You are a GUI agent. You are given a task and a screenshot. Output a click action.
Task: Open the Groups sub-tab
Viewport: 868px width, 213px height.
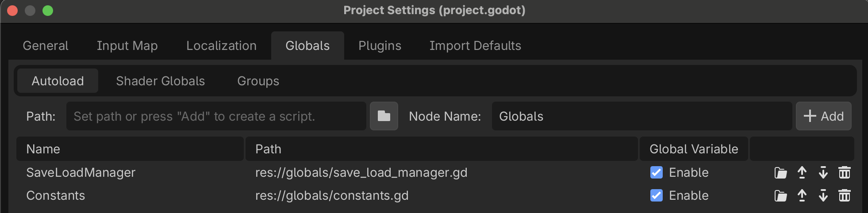click(258, 81)
